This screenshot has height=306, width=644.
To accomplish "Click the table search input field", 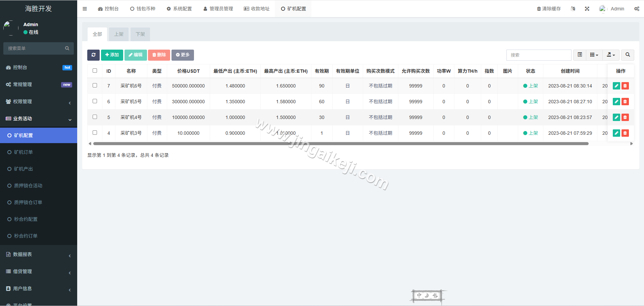I will click(x=539, y=55).
